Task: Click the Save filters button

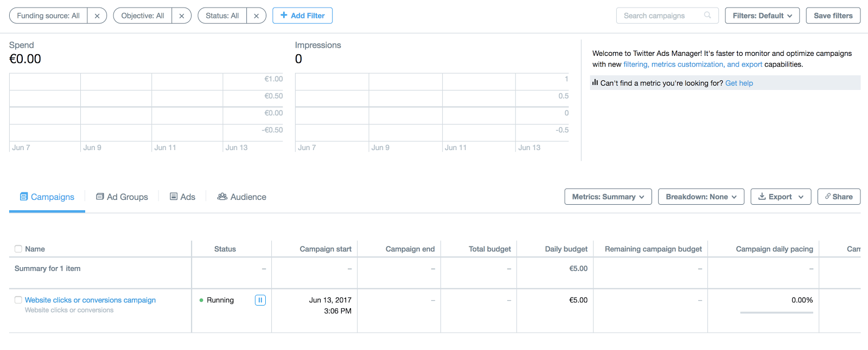Action: [833, 16]
